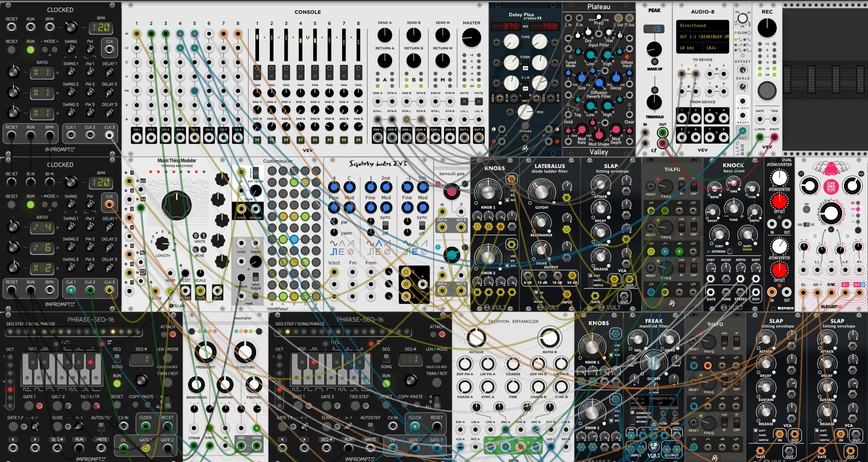Toggle the RUN button on top CLOCKED module
The height and width of the screenshot is (462, 868).
click(x=31, y=50)
